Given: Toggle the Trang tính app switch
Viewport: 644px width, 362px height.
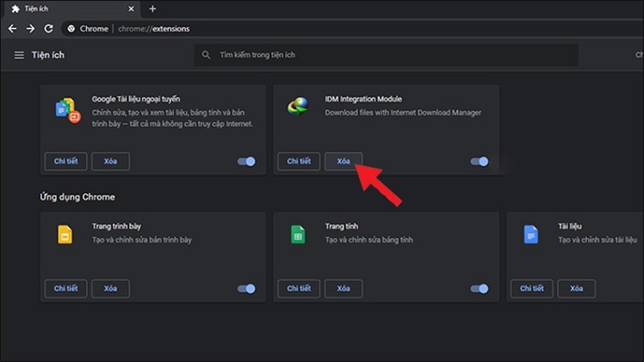Looking at the screenshot, I should click(x=479, y=289).
